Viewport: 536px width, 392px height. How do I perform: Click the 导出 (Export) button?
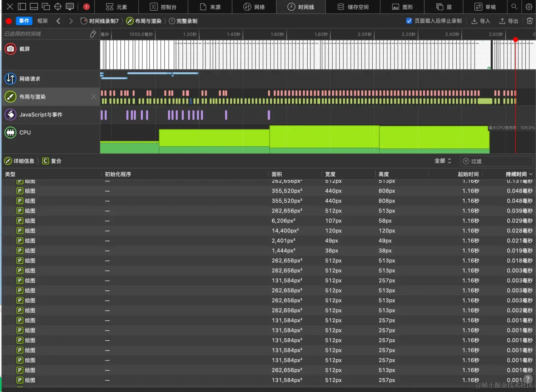(x=508, y=21)
